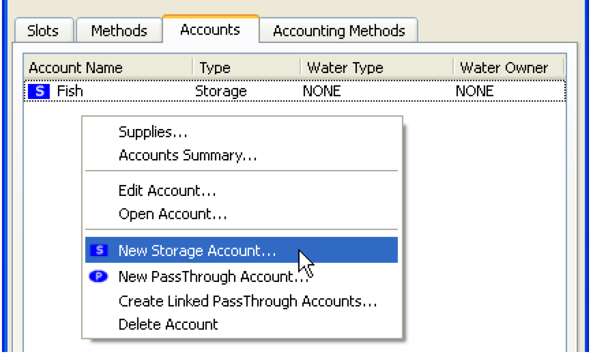Select New PassThrough Account... option
The width and height of the screenshot is (590, 364).
click(212, 276)
